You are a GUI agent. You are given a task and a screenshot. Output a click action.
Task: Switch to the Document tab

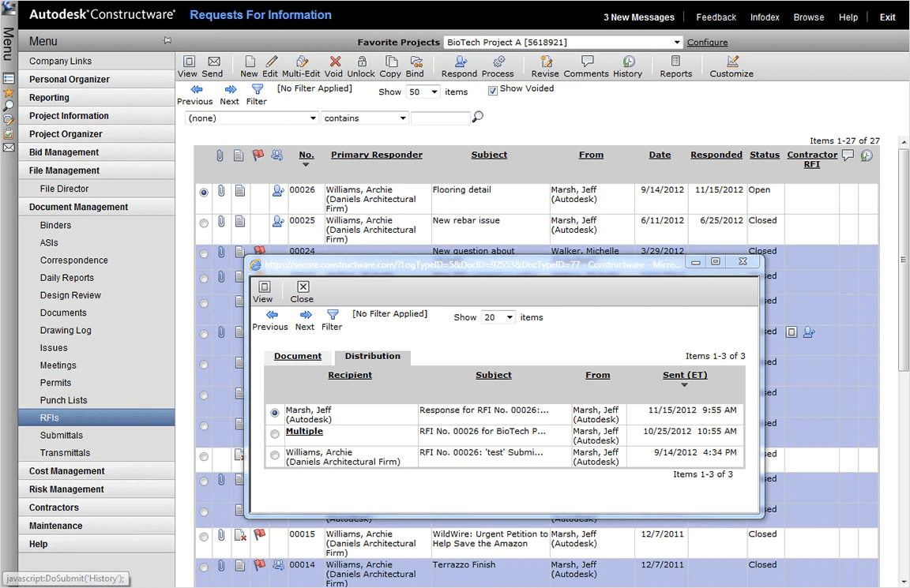click(x=298, y=356)
